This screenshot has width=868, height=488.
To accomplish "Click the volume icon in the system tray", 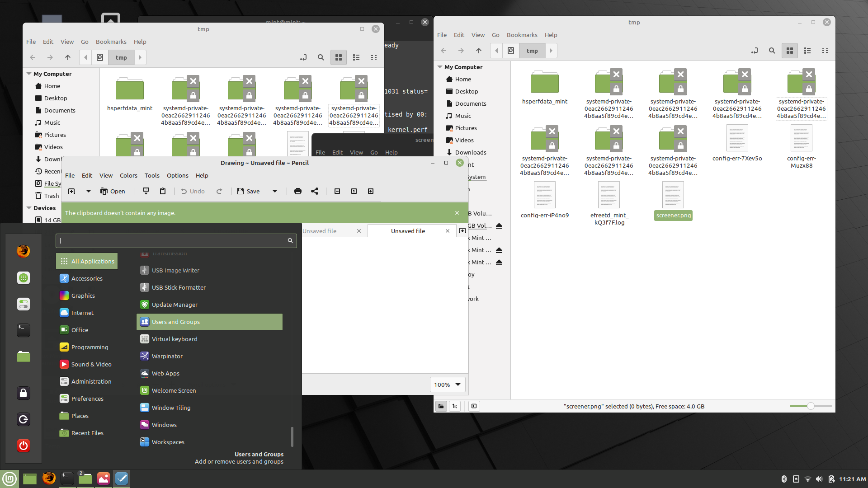I will [x=819, y=479].
